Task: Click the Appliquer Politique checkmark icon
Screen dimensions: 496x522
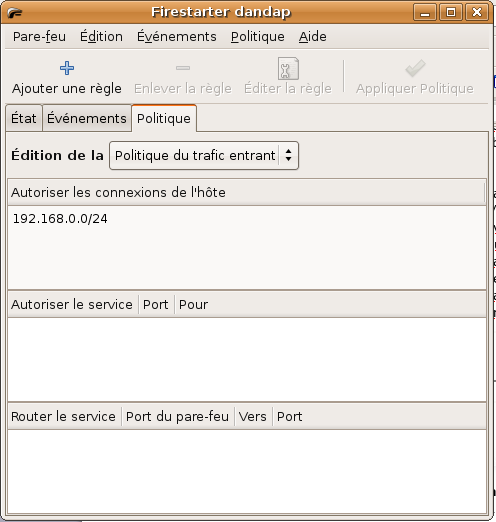Action: (415, 68)
